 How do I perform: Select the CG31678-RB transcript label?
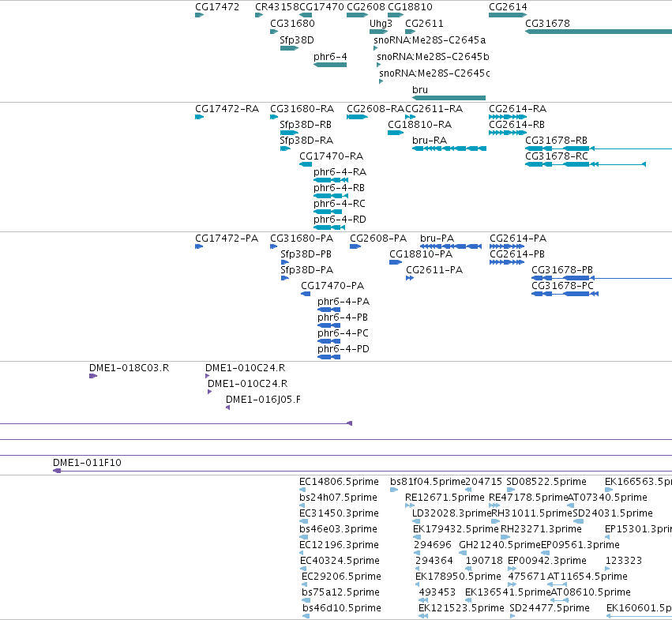pos(556,141)
